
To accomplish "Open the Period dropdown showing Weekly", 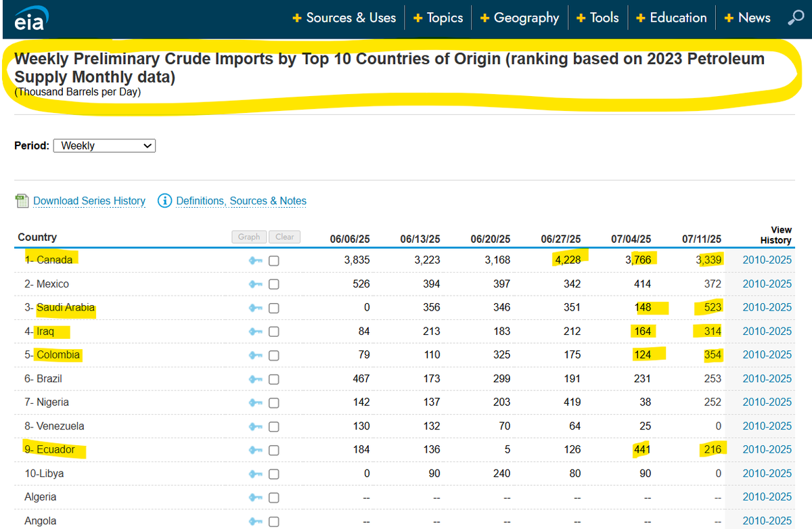I will pos(104,145).
